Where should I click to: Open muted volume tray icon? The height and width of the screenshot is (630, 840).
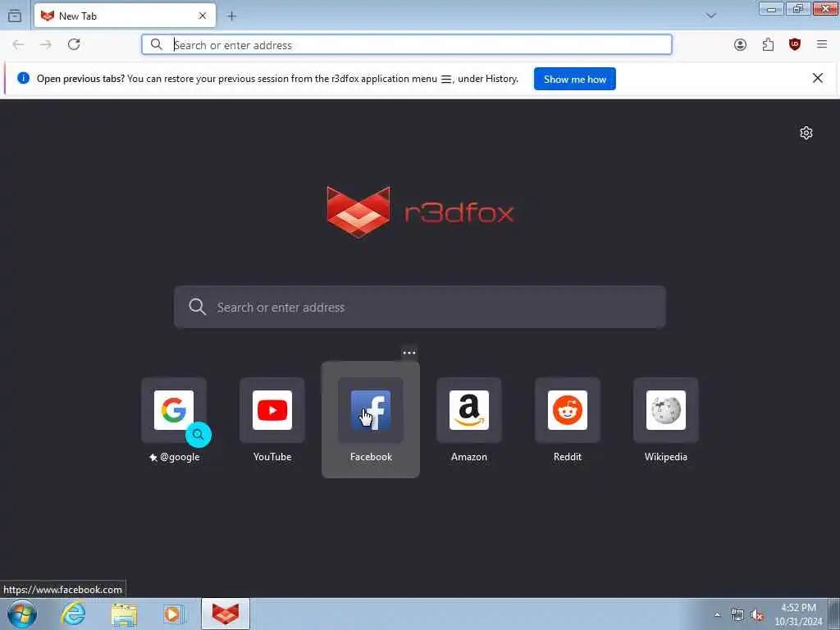pos(757,614)
